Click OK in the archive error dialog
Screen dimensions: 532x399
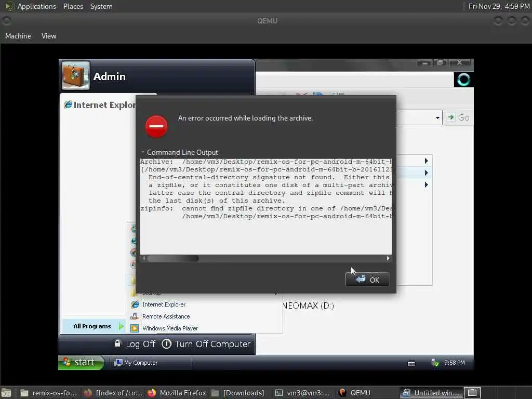(x=367, y=280)
